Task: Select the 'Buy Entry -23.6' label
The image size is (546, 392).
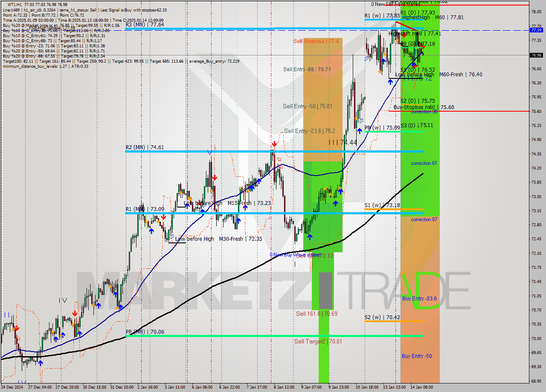Action: tap(419, 299)
